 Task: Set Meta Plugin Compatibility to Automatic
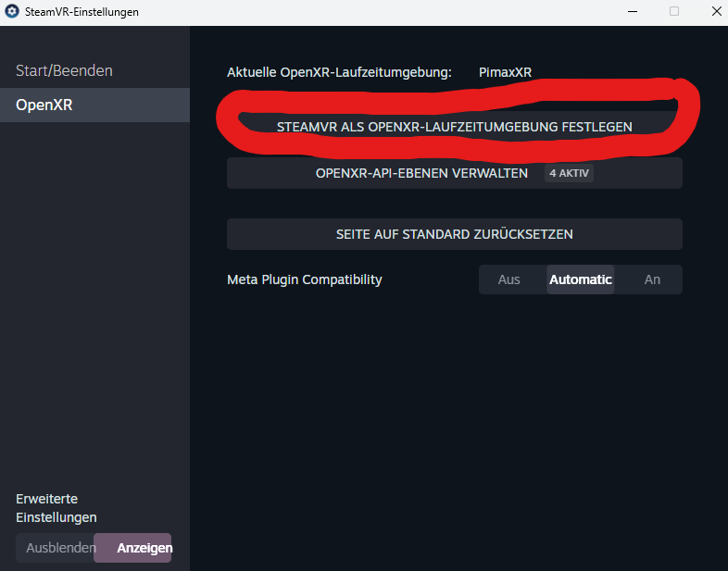point(581,279)
